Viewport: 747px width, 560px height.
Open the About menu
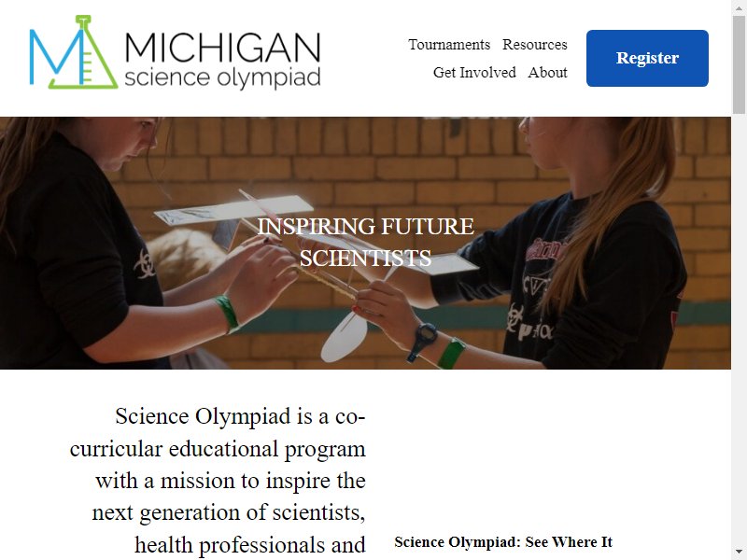coord(547,73)
